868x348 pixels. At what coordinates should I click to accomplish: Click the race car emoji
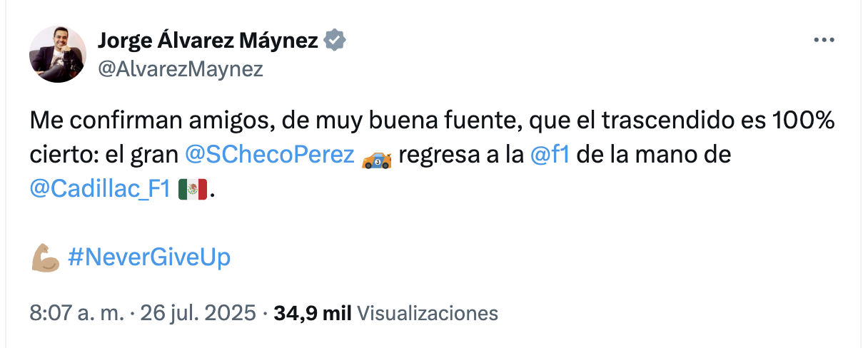tap(377, 156)
